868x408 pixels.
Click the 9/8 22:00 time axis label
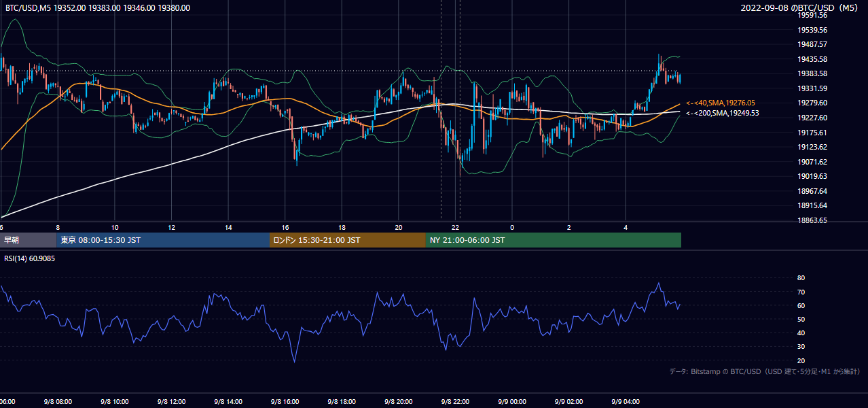coord(455,402)
